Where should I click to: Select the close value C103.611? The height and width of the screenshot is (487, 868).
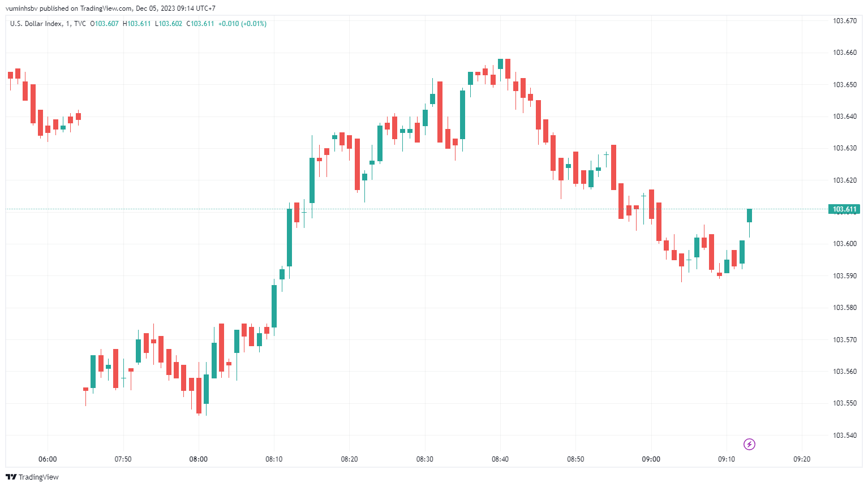point(201,24)
